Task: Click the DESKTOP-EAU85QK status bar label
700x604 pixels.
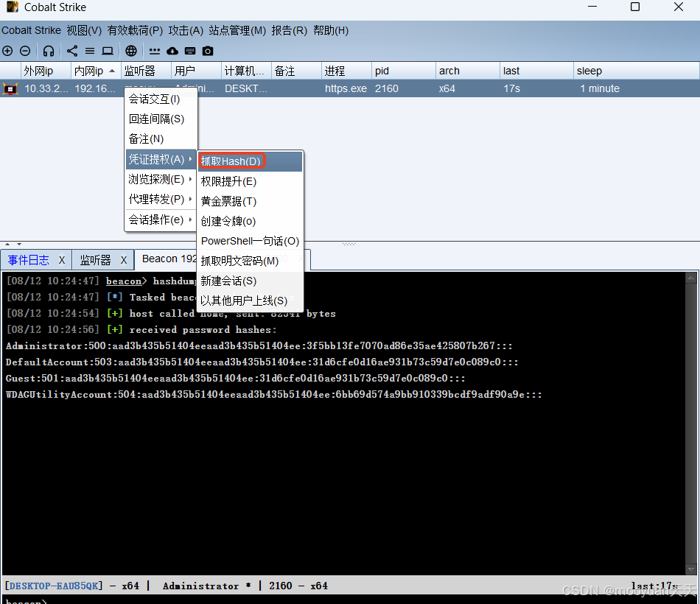Action: click(x=54, y=586)
